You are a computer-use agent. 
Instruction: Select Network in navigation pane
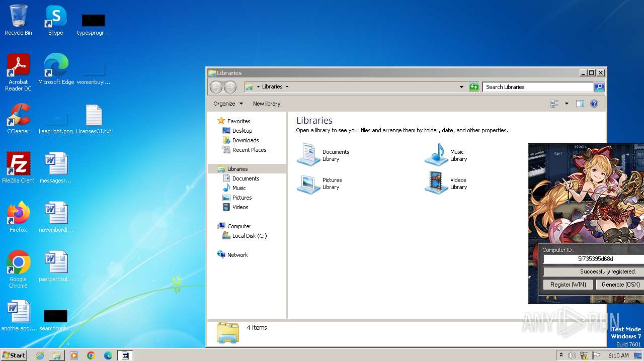click(232, 255)
